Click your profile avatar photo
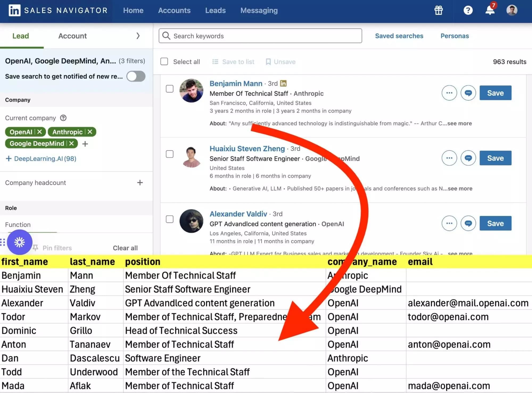This screenshot has width=532, height=393. tap(512, 10)
